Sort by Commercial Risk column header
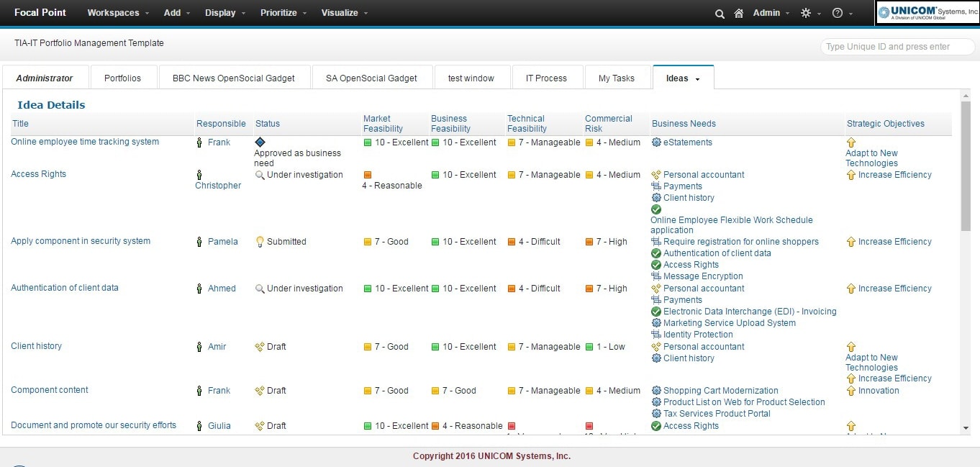980x467 pixels. pyautogui.click(x=609, y=124)
